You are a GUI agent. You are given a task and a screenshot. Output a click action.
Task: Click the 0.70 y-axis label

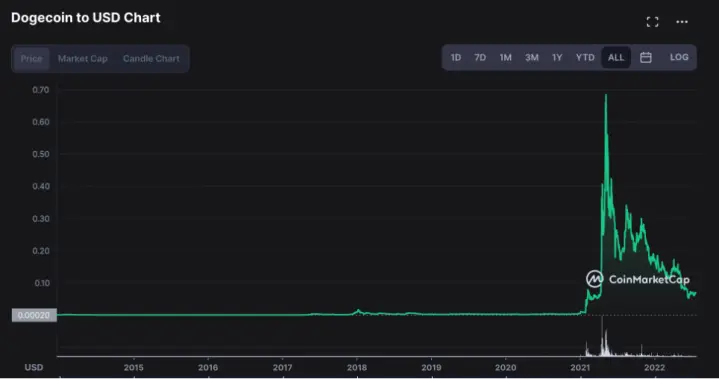click(40, 90)
